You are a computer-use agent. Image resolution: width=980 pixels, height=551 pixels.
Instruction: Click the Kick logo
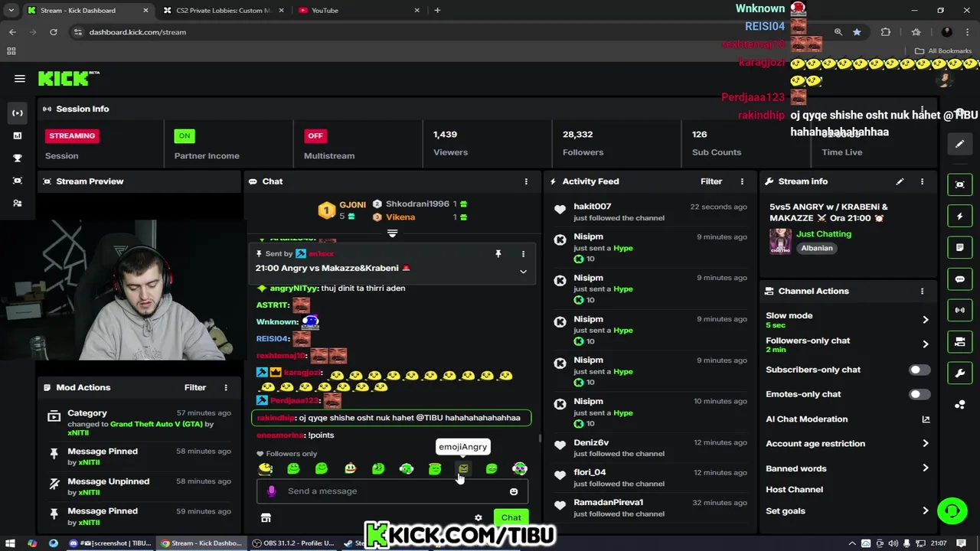[x=69, y=78]
